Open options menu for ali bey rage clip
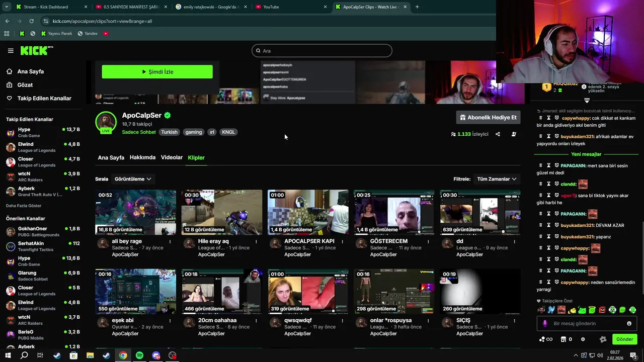Screen dimensions: 644x362 (x=170, y=242)
